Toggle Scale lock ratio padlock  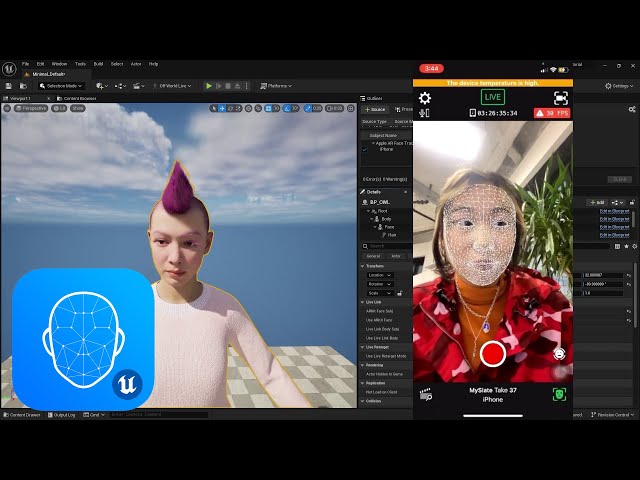(400, 293)
